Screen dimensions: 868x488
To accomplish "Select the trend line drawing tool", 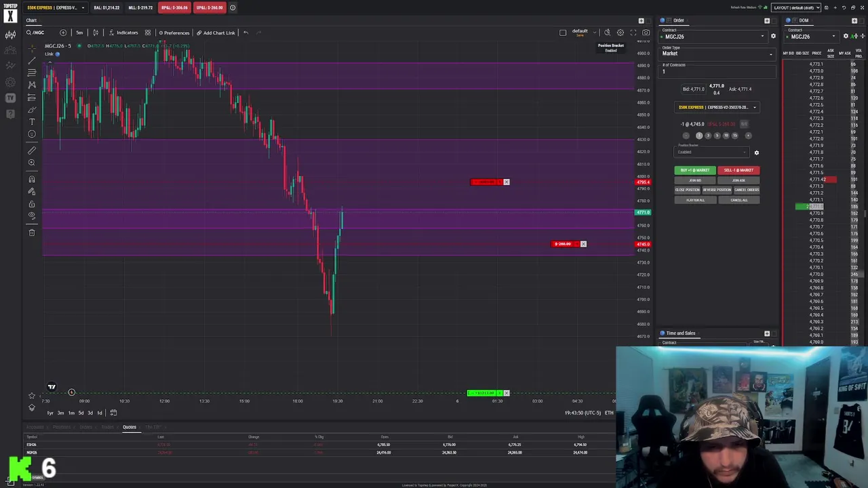I will pyautogui.click(x=32, y=60).
